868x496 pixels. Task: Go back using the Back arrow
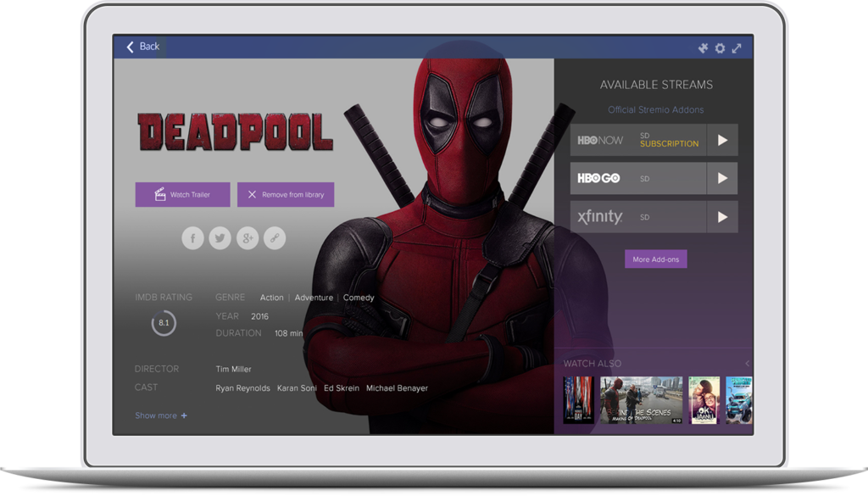(142, 47)
